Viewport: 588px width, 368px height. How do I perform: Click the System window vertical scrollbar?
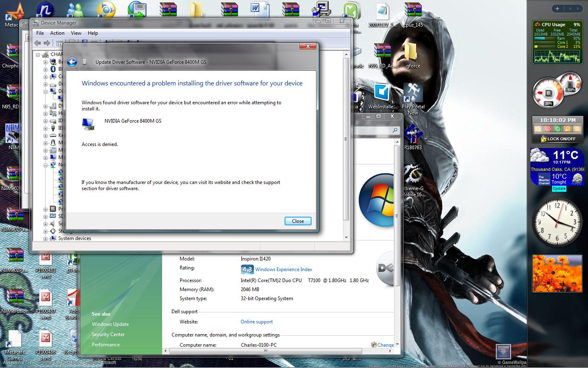coord(397,216)
